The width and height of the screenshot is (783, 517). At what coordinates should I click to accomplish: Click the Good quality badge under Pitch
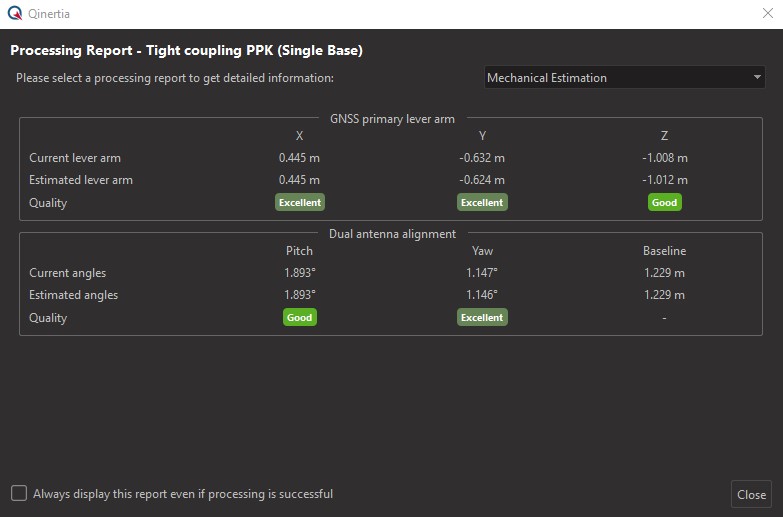point(300,317)
